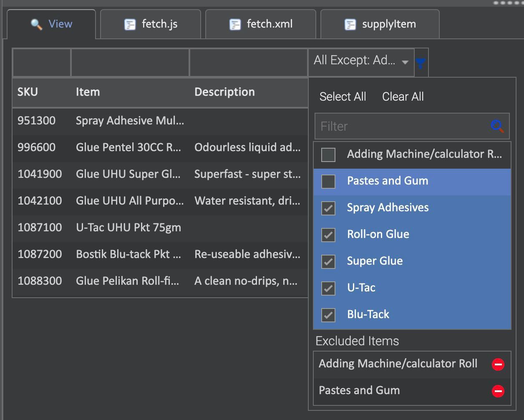Remove Pastes and Gum from excluded items
The height and width of the screenshot is (420, 524).
pyautogui.click(x=498, y=391)
